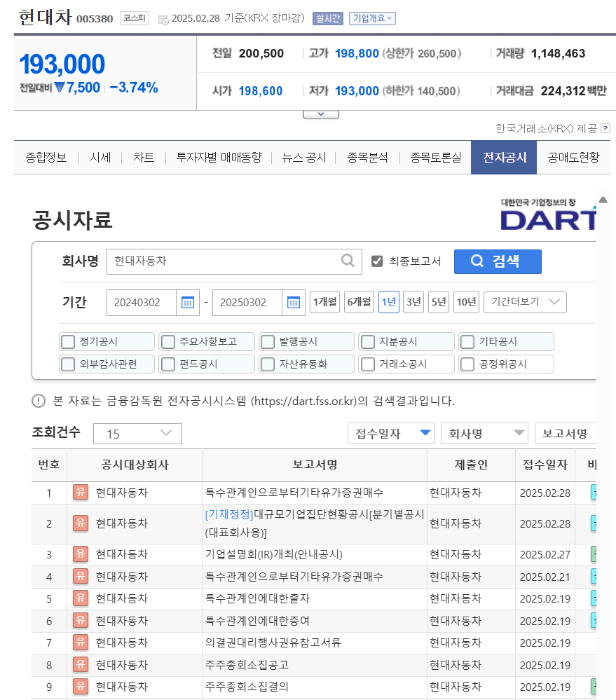Set period to 1년
Viewport: 616px width, 700px height.
point(389,302)
